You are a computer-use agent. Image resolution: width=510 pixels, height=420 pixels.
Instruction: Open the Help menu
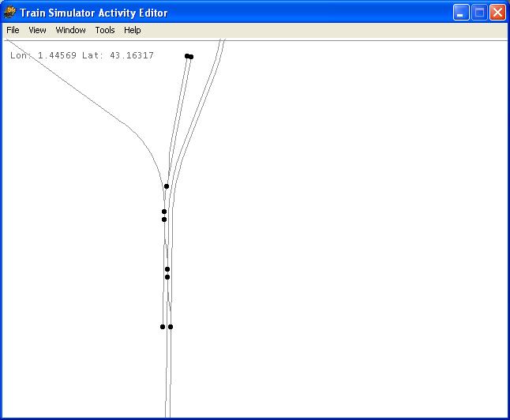click(x=133, y=30)
